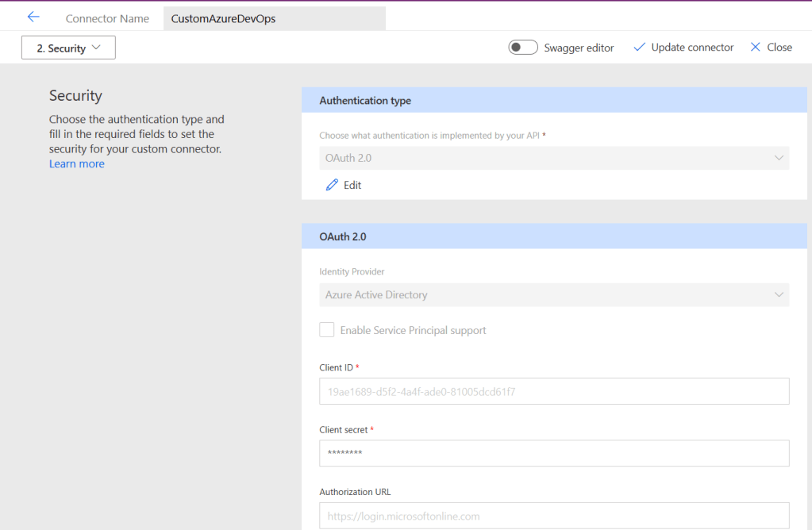The image size is (812, 530).
Task: Click the Connector Name input field
Action: point(274,18)
